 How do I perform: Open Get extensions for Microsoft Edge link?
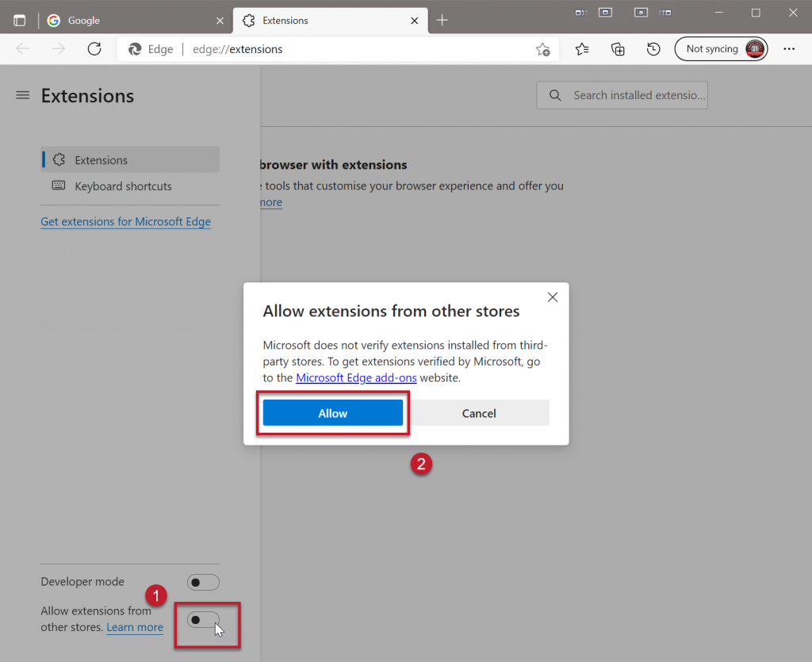126,221
